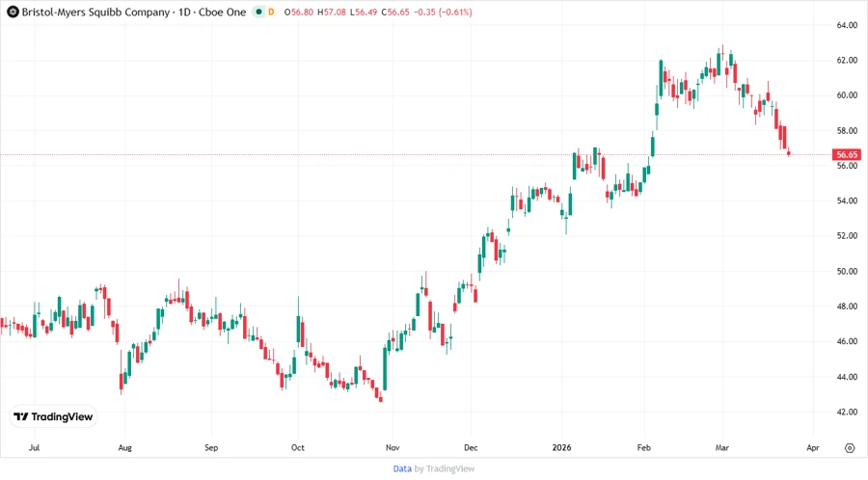This screenshot has height=480, width=868.
Task: Click the high value H57.08
Action: click(x=332, y=13)
